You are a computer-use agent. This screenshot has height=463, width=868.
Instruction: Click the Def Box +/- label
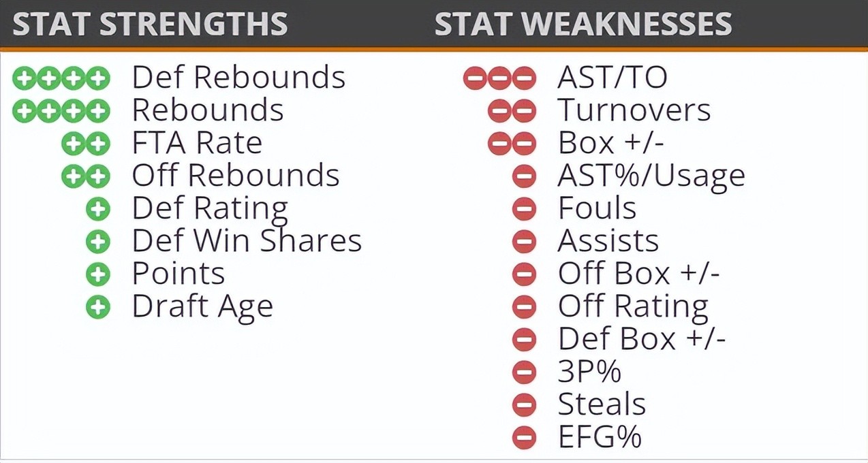(x=641, y=340)
